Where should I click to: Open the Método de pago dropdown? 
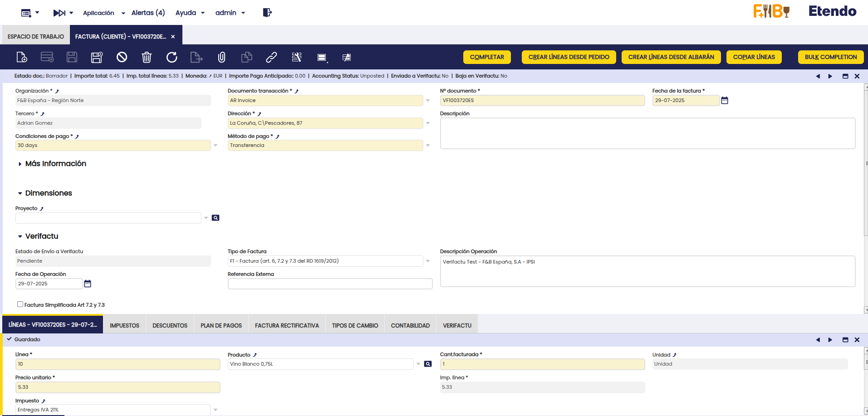[428, 146]
